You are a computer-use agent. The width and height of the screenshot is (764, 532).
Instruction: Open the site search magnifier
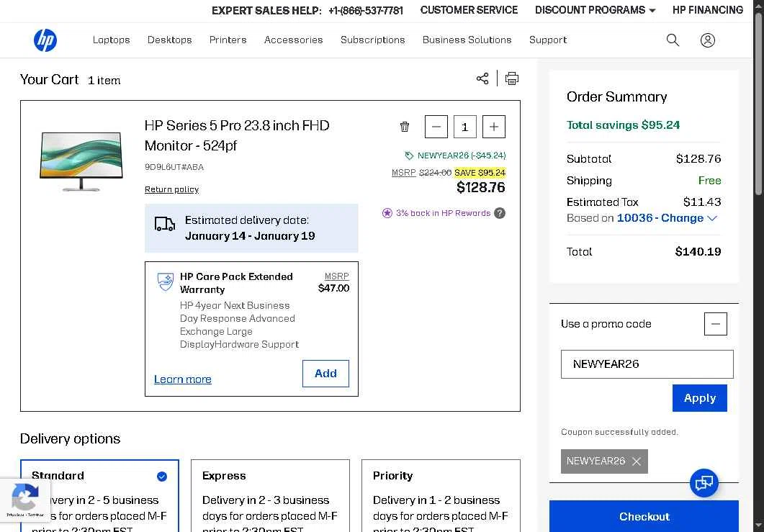(673, 40)
